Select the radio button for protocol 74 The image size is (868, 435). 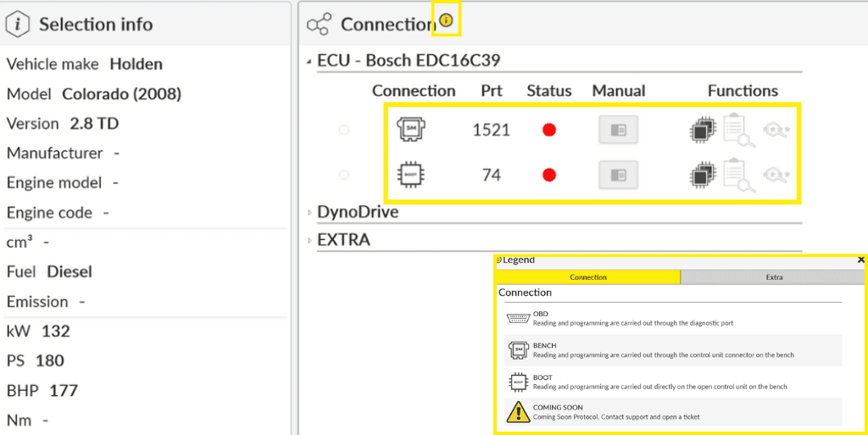point(343,175)
